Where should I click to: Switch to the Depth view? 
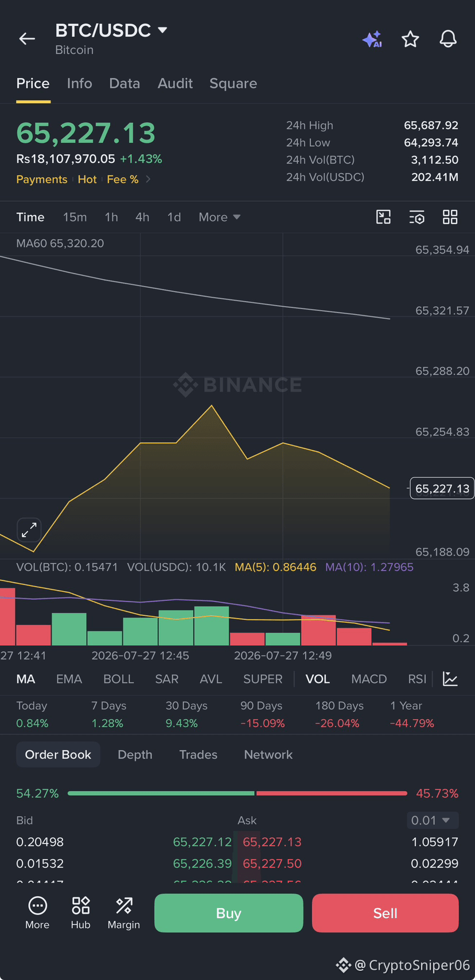(135, 755)
